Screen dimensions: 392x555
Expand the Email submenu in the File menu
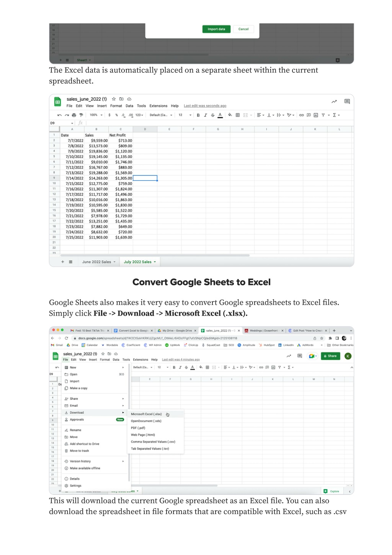tap(95, 406)
